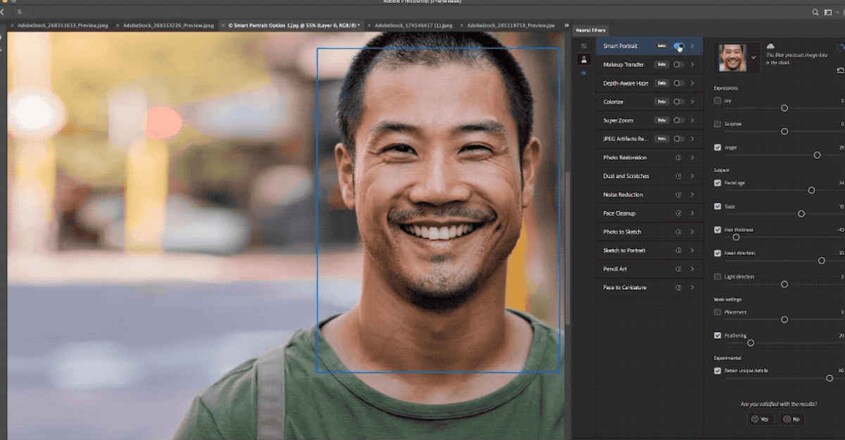Click the Beta badge next to Smart Portrait
This screenshot has height=440, width=845.
click(662, 46)
